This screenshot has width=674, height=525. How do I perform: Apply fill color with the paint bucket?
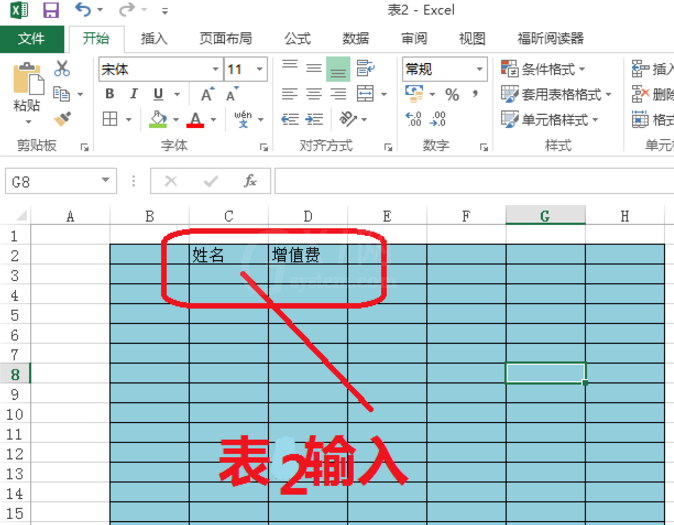pyautogui.click(x=158, y=119)
